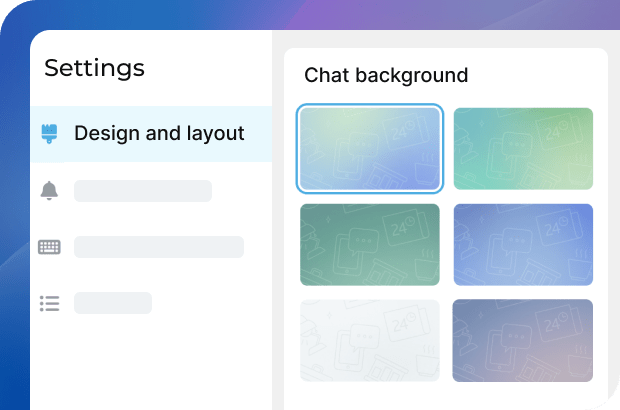Click the calendar 24 doodle on green background

404,226
